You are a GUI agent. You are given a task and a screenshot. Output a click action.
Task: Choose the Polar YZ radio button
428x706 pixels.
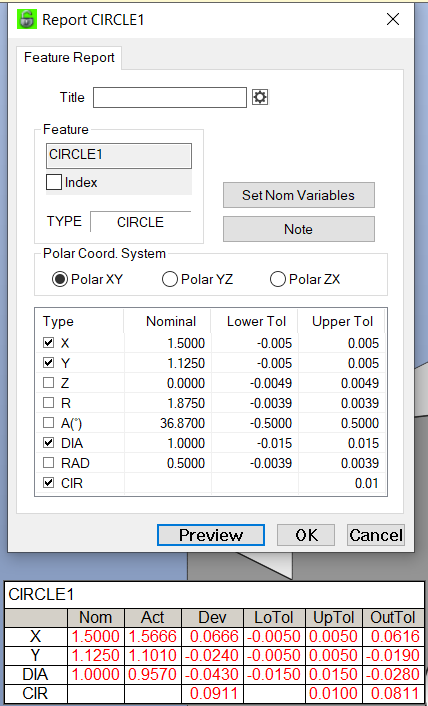click(x=170, y=280)
